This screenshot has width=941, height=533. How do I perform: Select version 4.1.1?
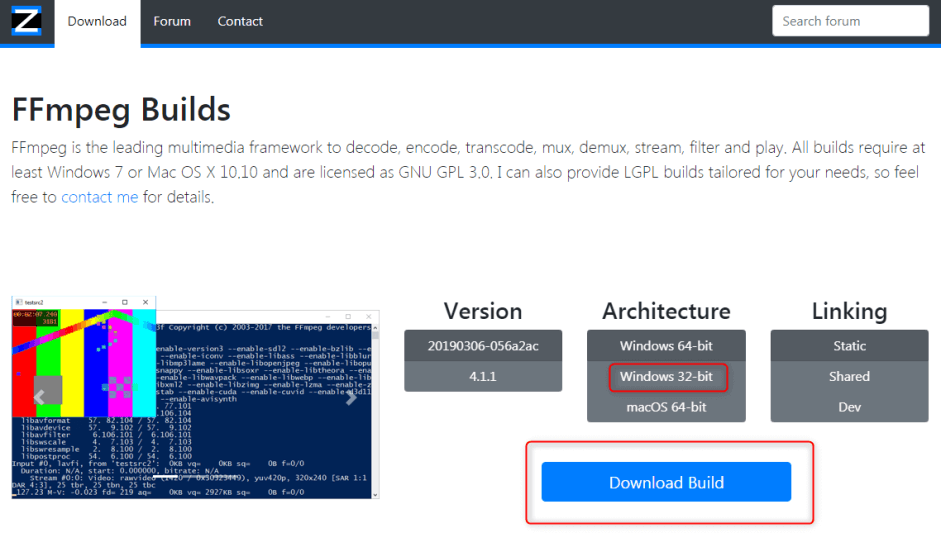[483, 376]
